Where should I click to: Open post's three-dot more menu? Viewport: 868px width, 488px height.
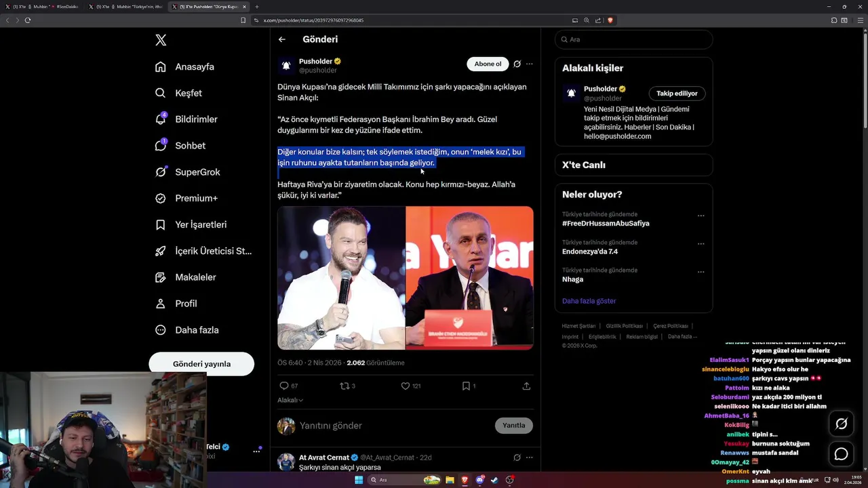click(x=530, y=64)
